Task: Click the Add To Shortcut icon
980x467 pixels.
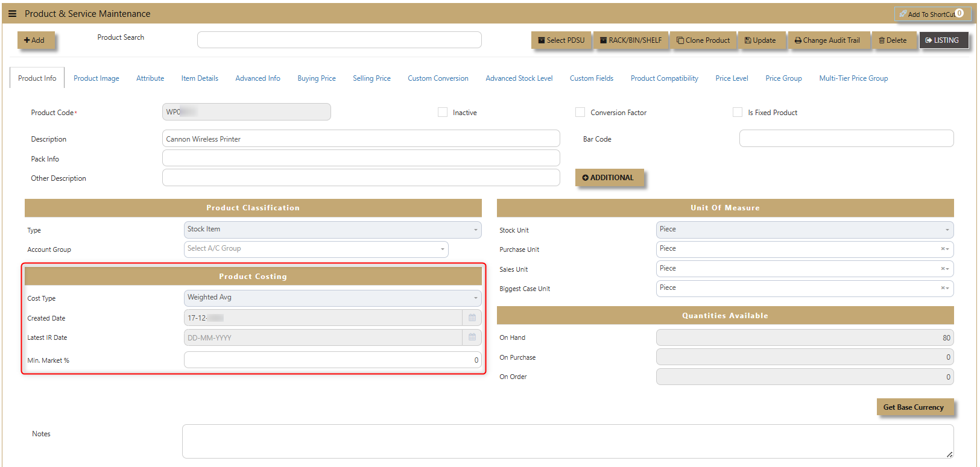Action: (903, 14)
